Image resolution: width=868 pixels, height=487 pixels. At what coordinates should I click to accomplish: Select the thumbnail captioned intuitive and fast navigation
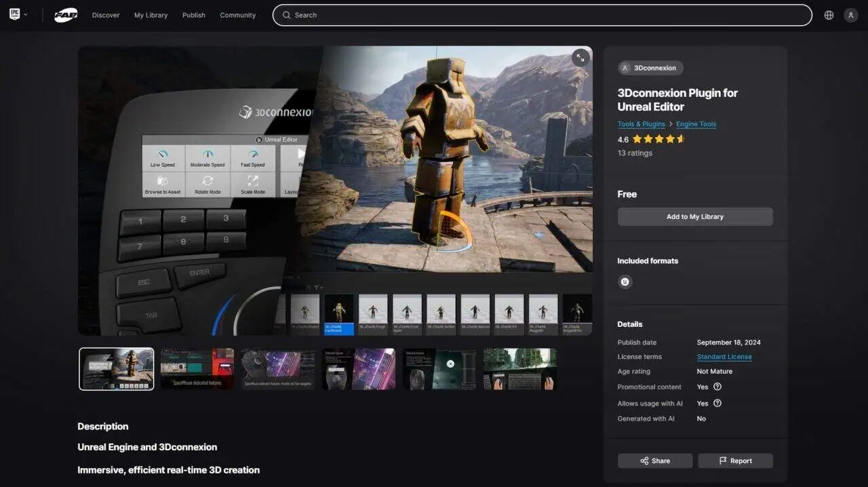[x=278, y=369]
